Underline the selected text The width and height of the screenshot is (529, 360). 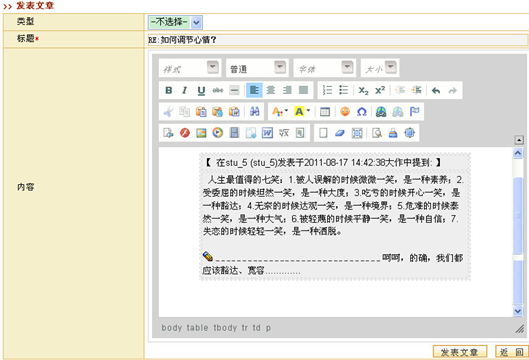click(x=201, y=90)
